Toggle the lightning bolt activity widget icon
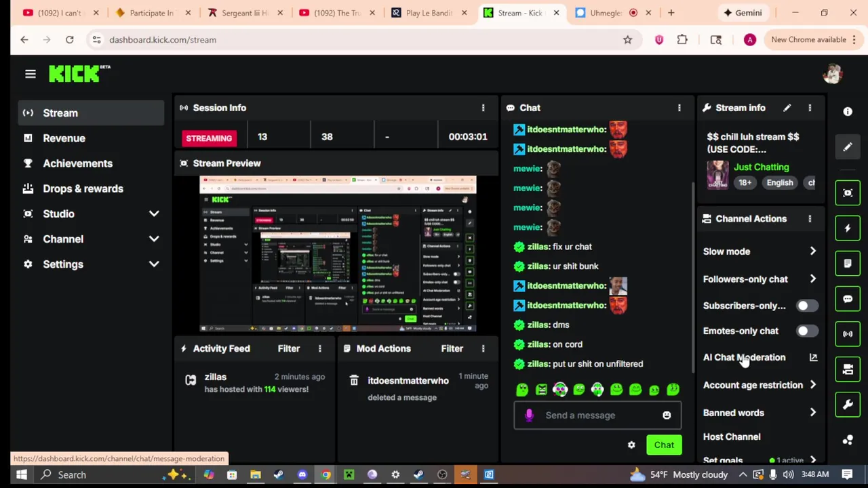Screen dimensions: 868x488 tap(848, 228)
